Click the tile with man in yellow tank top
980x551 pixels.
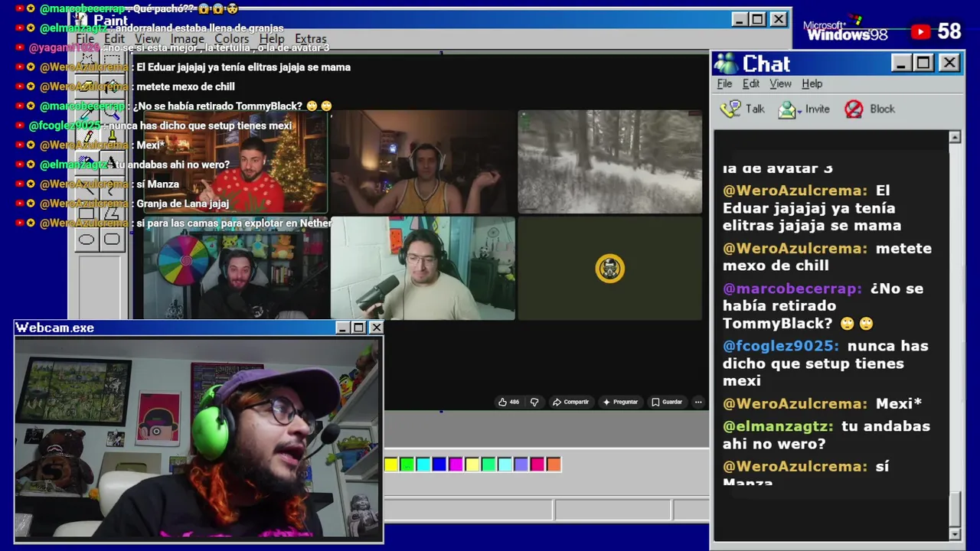click(x=423, y=162)
